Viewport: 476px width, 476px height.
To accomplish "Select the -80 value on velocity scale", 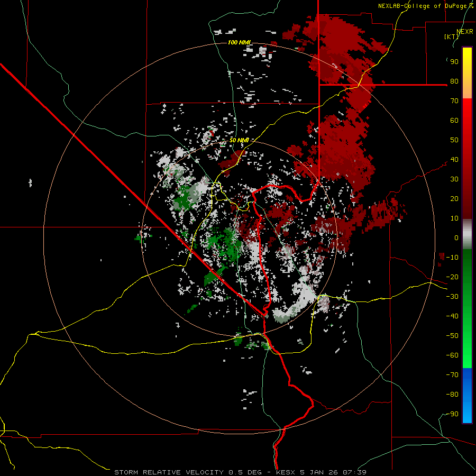I will [x=452, y=395].
